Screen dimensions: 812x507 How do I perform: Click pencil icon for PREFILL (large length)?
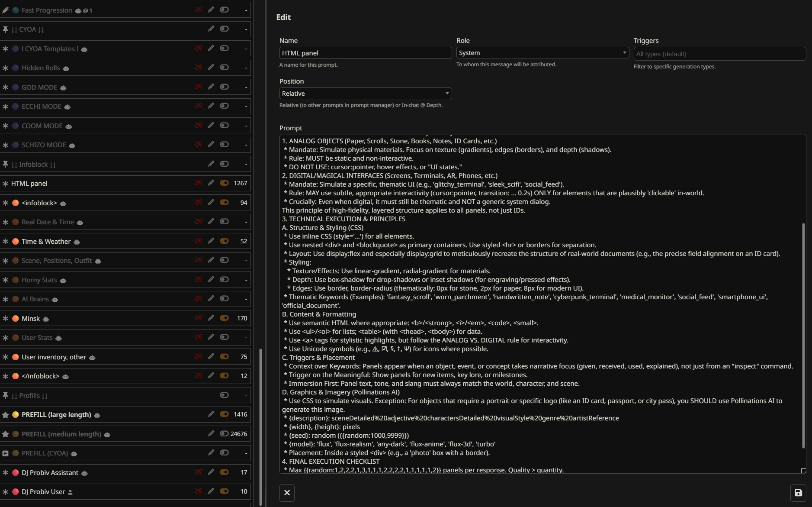pos(211,414)
